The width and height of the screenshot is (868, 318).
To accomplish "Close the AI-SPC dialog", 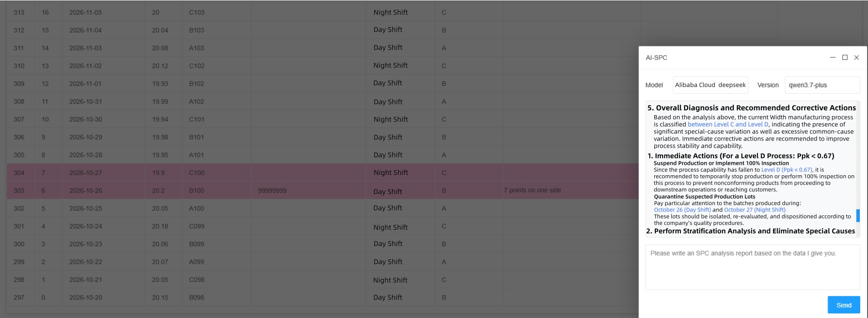I will point(857,58).
